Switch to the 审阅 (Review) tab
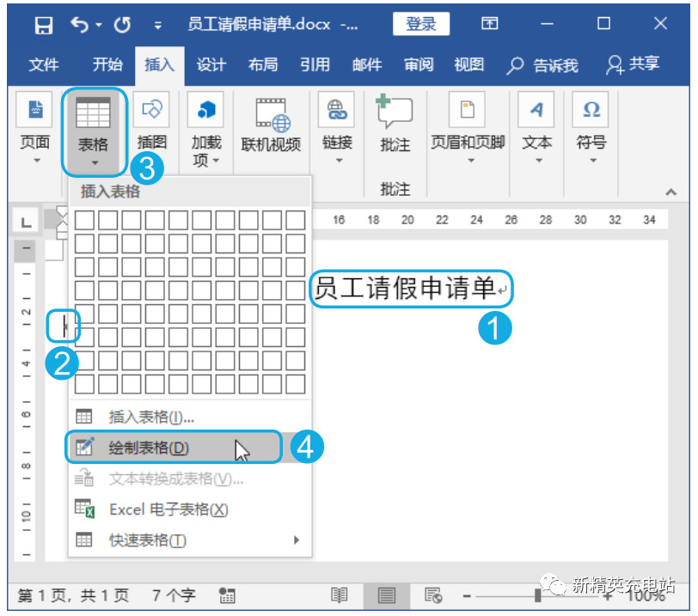698x616 pixels. click(x=418, y=64)
